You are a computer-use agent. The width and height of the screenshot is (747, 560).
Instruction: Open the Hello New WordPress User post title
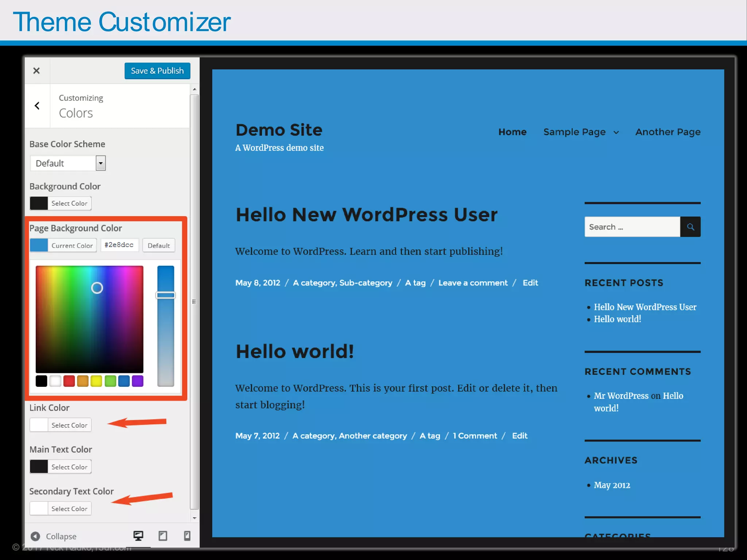367,214
